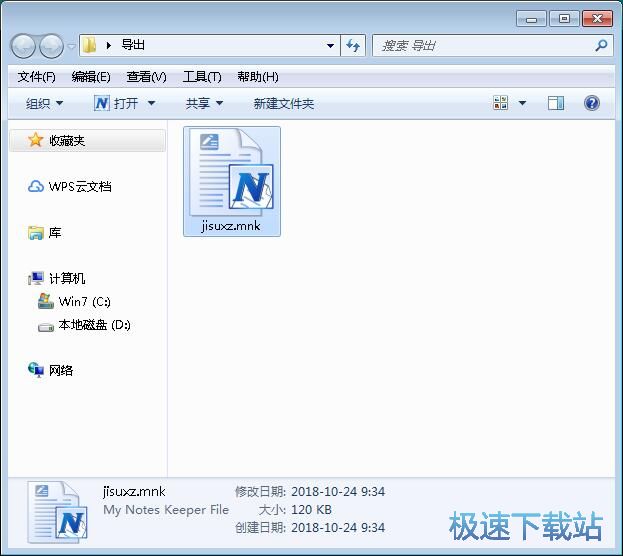Select 库 in the navigation pane
Viewport: 623px width, 556px height.
pos(55,232)
